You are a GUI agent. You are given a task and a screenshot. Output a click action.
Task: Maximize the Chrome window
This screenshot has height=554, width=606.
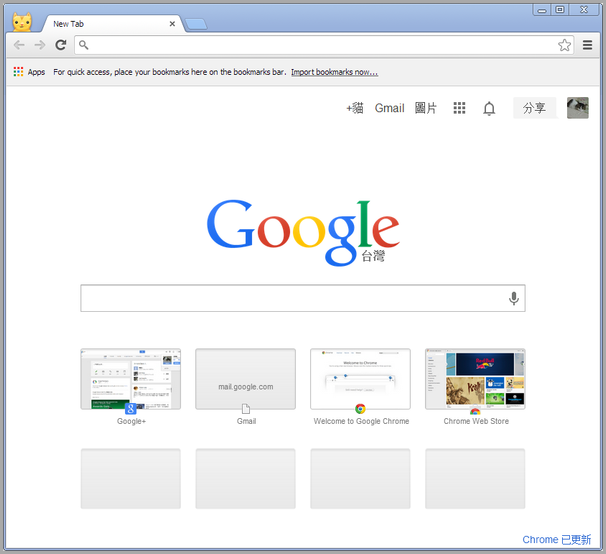[x=559, y=10]
